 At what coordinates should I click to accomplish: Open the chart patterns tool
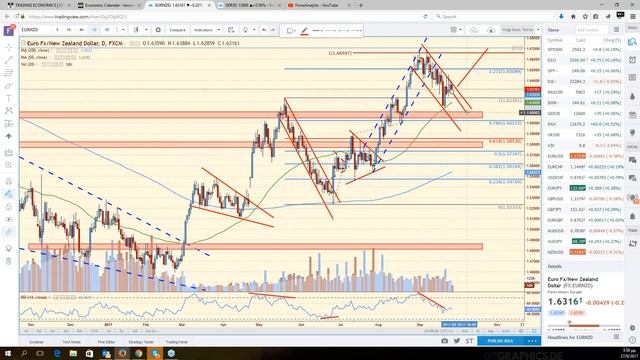coord(9,111)
